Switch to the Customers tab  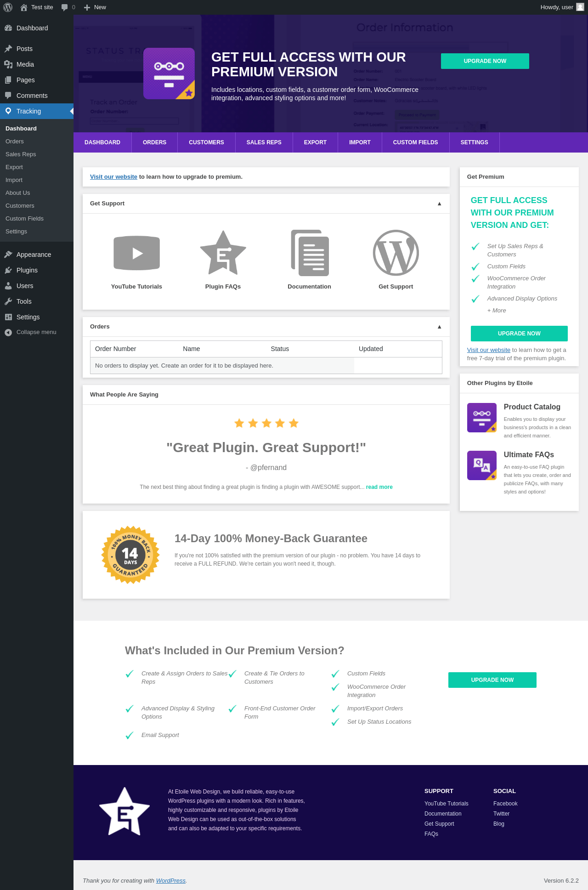coord(206,142)
